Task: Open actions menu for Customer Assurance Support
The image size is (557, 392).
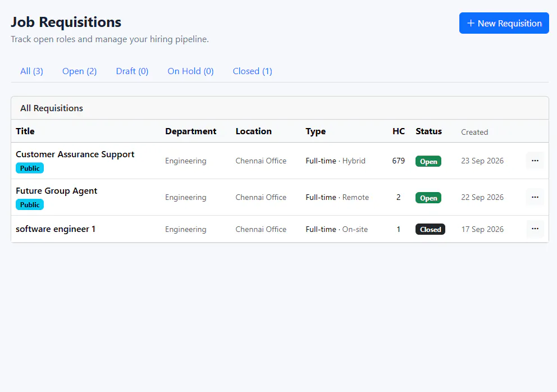Action: (x=535, y=161)
